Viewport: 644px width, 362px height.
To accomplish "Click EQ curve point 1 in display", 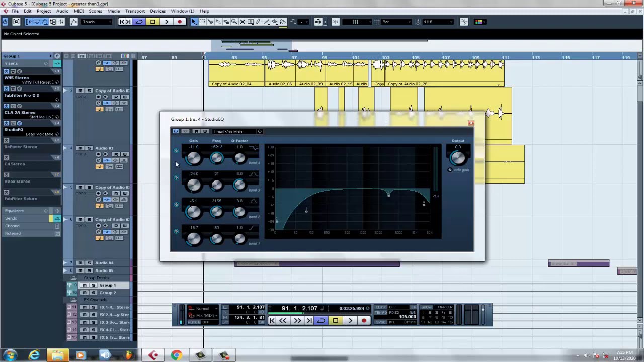I will pyautogui.click(x=306, y=211).
